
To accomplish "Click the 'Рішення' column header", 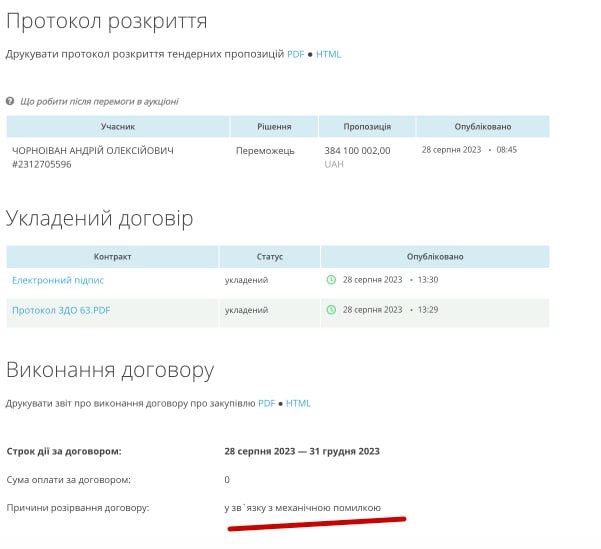I will tap(274, 127).
